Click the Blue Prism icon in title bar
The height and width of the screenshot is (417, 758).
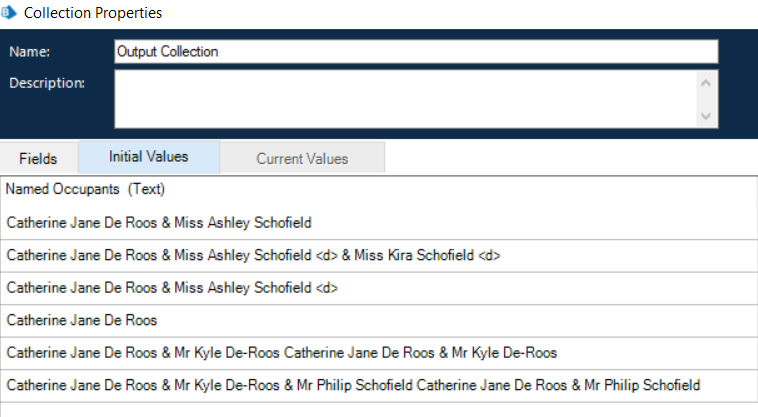(11, 13)
